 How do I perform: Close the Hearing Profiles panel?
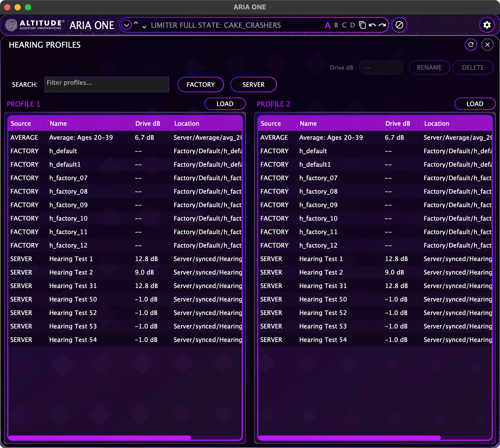coord(488,45)
